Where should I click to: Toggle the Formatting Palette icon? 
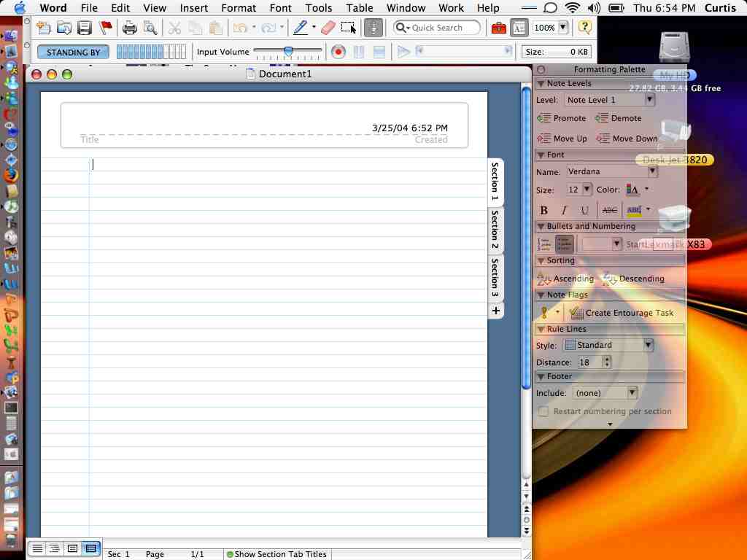coord(519,28)
